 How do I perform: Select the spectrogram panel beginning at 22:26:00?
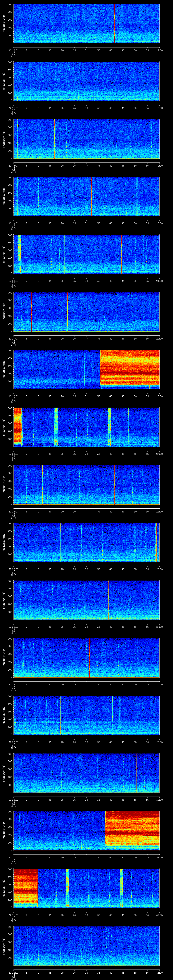86,600
